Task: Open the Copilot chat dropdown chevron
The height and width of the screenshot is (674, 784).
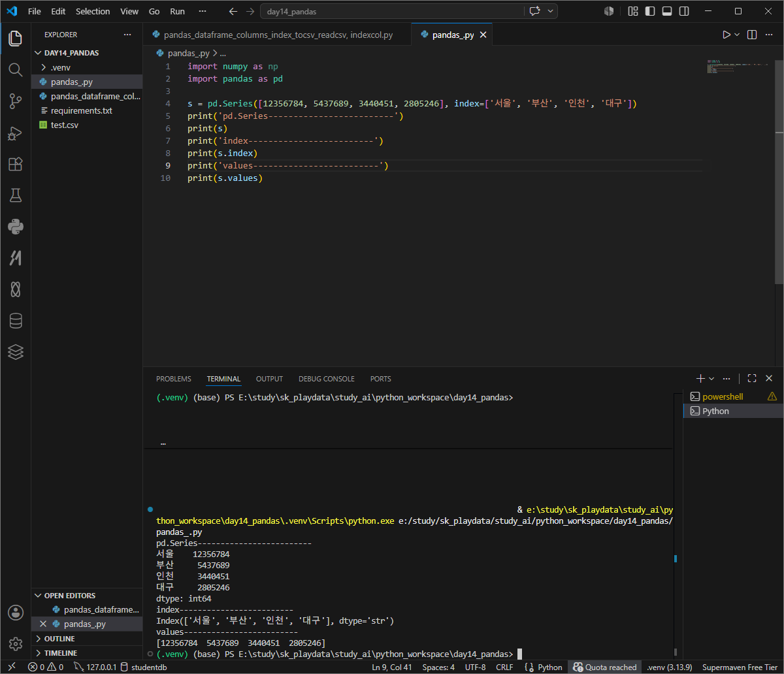Action: point(551,11)
